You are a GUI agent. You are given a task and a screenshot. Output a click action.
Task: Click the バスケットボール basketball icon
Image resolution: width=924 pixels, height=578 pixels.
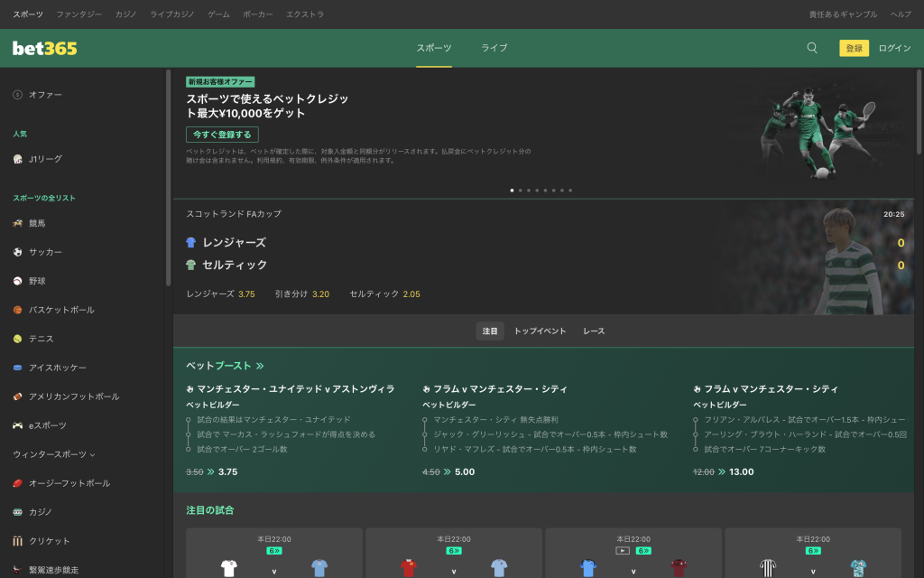[x=18, y=310]
